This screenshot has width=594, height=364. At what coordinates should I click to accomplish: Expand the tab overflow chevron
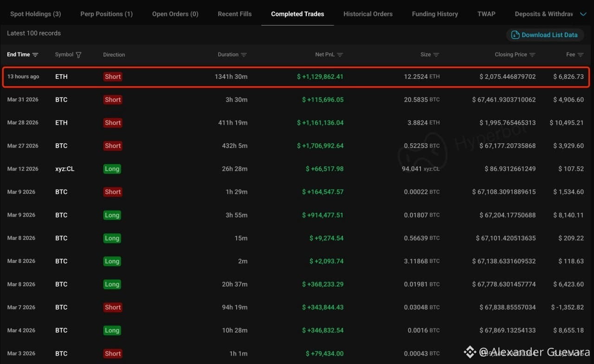tap(583, 14)
